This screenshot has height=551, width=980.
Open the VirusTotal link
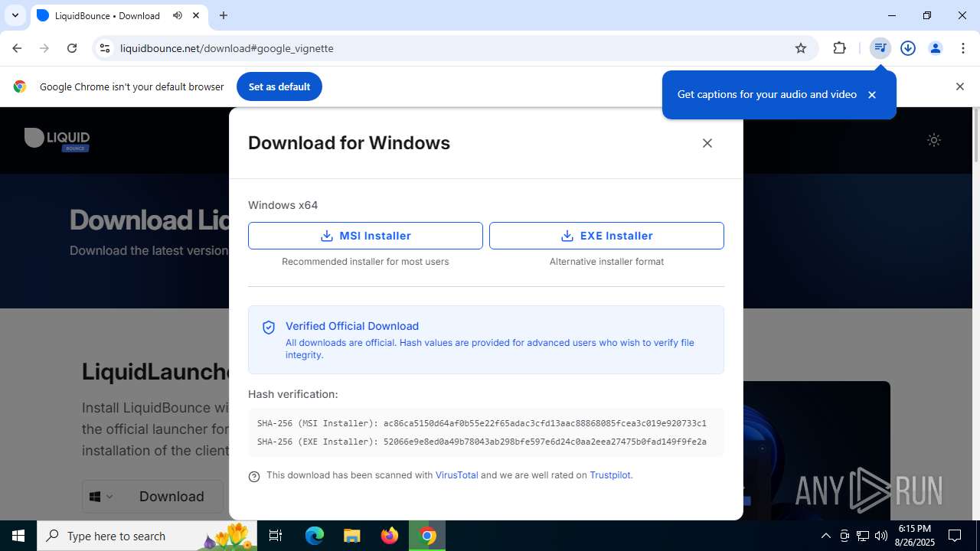click(456, 475)
